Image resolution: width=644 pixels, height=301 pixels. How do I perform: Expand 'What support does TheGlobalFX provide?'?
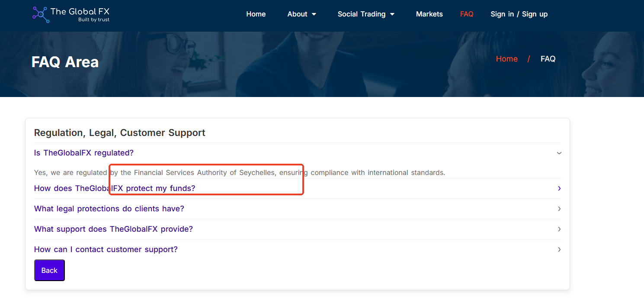point(297,229)
